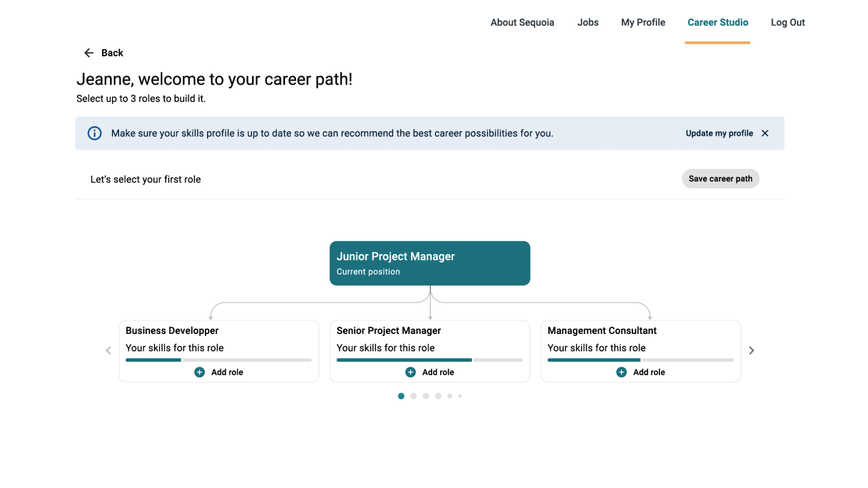Open the Jobs page
868x488 pixels.
click(588, 23)
